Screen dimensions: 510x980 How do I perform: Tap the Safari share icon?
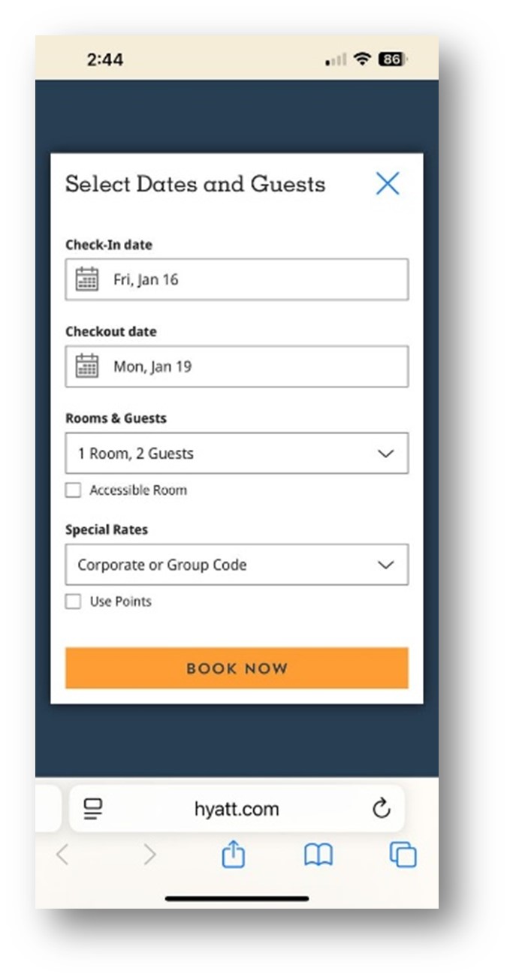pyautogui.click(x=234, y=855)
